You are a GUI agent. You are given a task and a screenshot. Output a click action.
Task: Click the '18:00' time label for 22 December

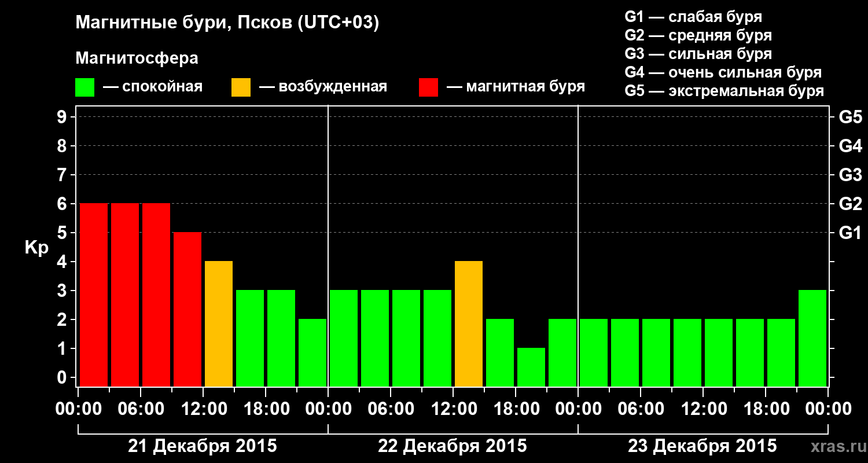click(516, 409)
